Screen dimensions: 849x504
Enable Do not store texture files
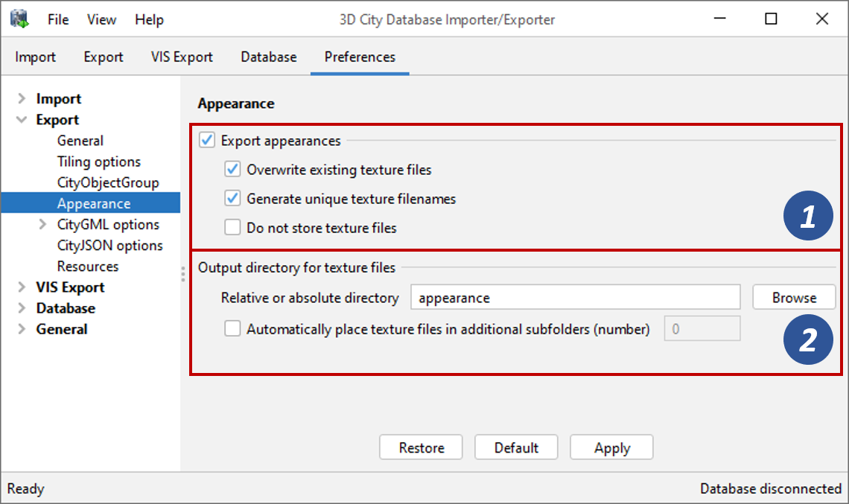(x=233, y=227)
